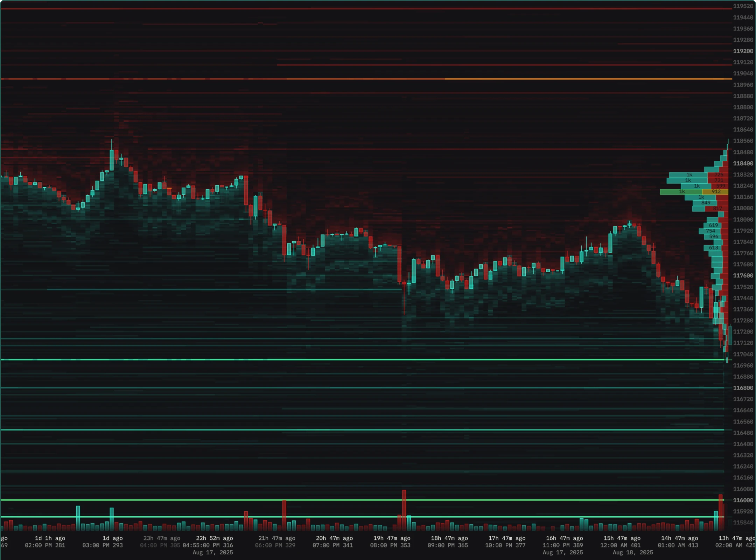The image size is (756, 560).
Task: Click the 817 ask liquidity label
Action: (x=717, y=208)
